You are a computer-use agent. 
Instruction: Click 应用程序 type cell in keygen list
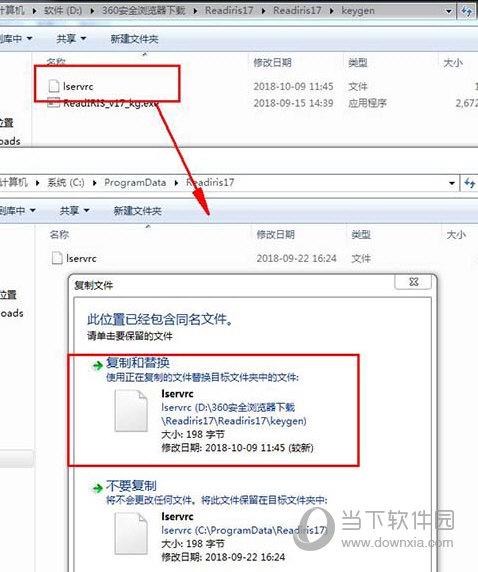(x=367, y=103)
